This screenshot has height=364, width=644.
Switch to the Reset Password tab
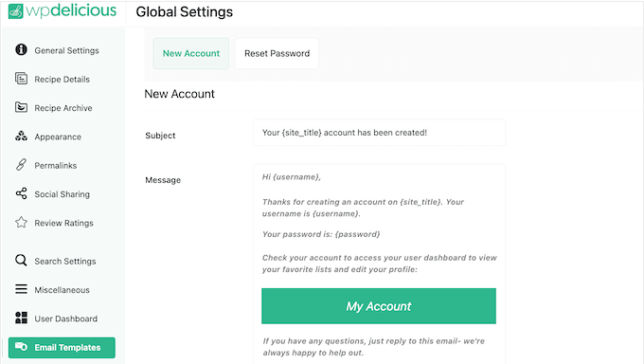pyautogui.click(x=277, y=53)
